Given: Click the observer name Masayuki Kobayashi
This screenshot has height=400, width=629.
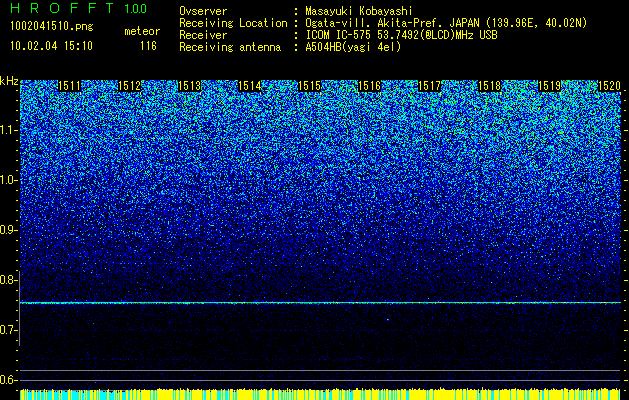Looking at the screenshot, I should click(x=359, y=12).
